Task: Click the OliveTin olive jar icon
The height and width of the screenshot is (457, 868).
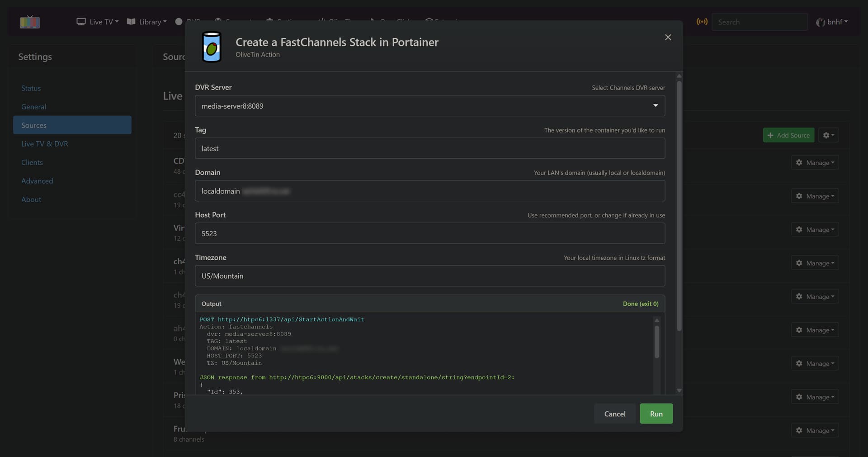Action: coord(211,47)
